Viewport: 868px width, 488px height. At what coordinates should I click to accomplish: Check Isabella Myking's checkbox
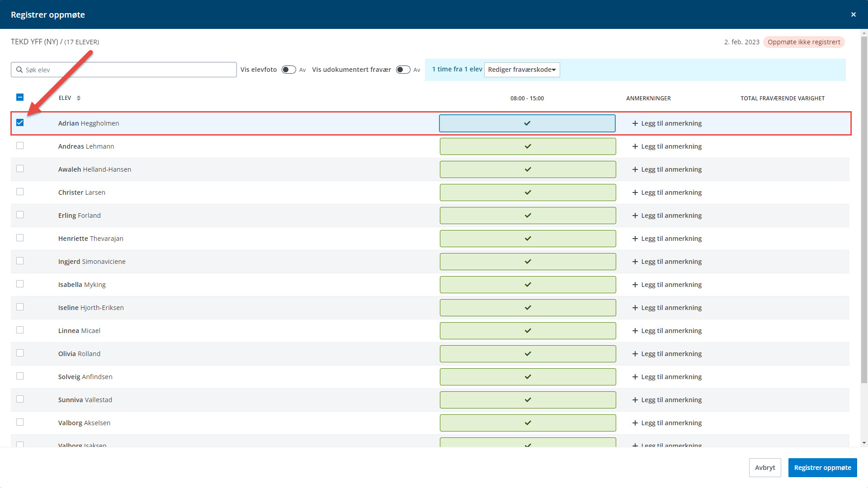[20, 284]
